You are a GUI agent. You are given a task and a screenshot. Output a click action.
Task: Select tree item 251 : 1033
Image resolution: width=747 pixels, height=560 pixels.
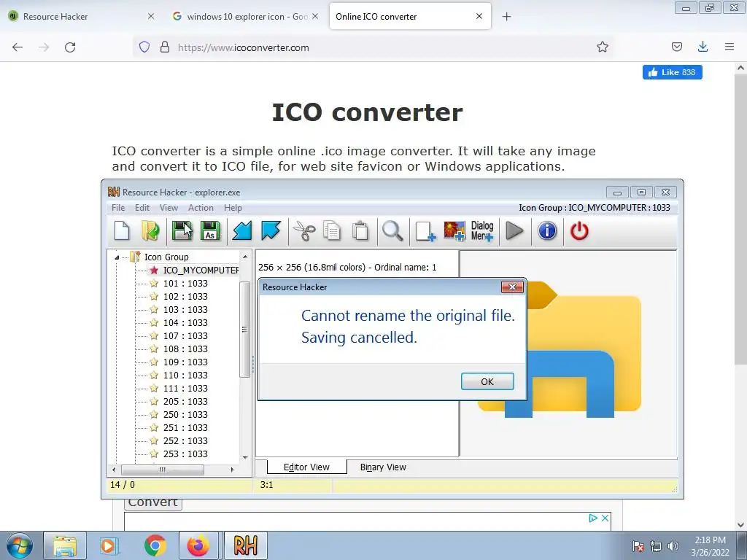185,427
